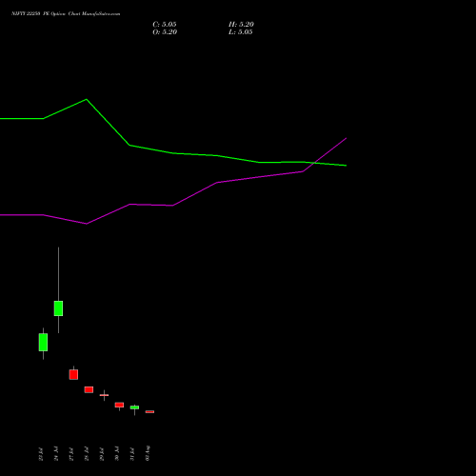Select the doji candlestick for 29 Jul
This screenshot has height=476, width=476.
[x=104, y=395]
